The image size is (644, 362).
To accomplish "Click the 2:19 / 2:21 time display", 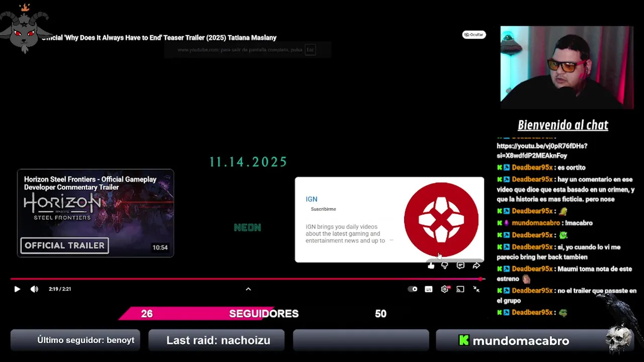I will 60,289.
